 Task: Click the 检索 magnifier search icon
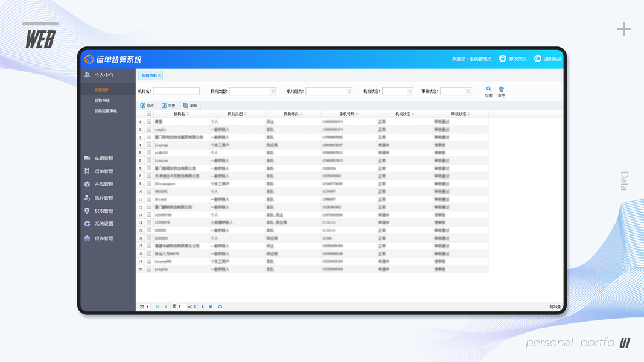(x=489, y=89)
